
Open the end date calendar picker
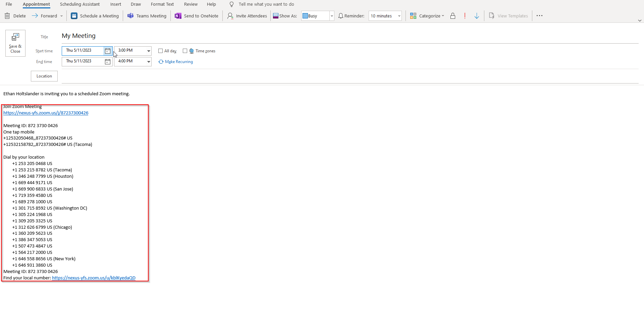click(x=108, y=62)
